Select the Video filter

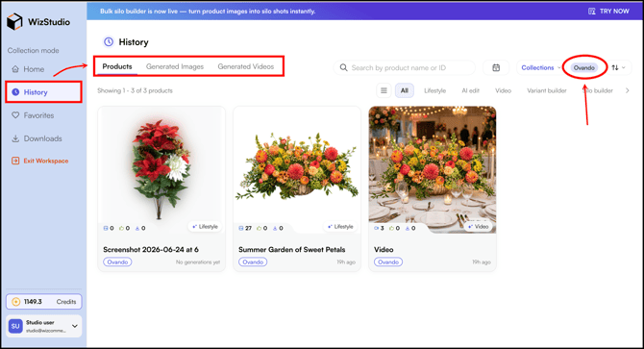click(503, 90)
